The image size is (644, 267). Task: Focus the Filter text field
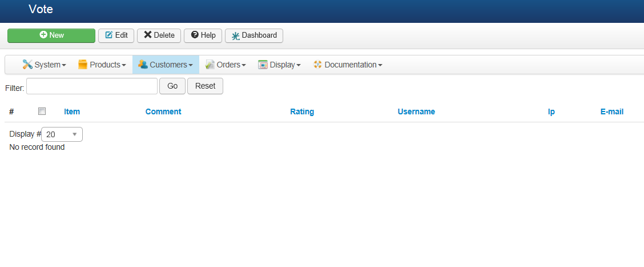tap(92, 86)
